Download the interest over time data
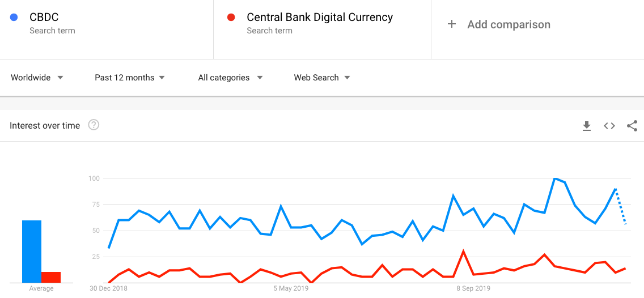The image size is (644, 298). coord(587,126)
